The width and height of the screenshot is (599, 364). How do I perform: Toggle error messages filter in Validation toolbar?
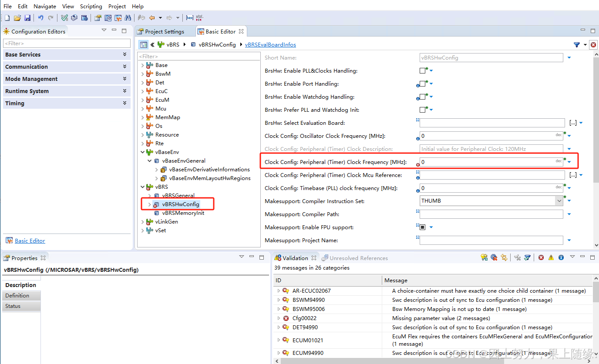[541, 257]
